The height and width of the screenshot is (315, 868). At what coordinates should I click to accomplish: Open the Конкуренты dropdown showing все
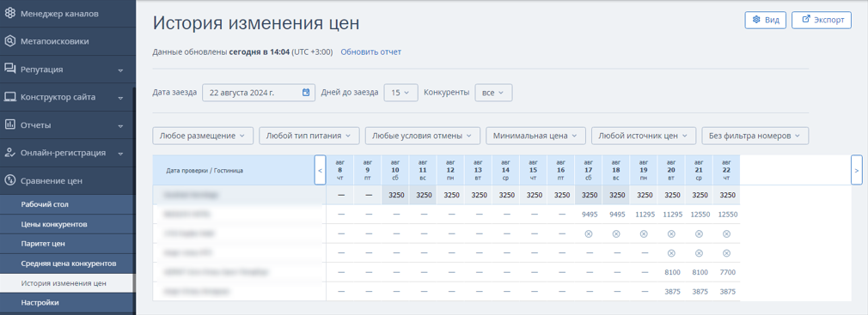coord(494,93)
